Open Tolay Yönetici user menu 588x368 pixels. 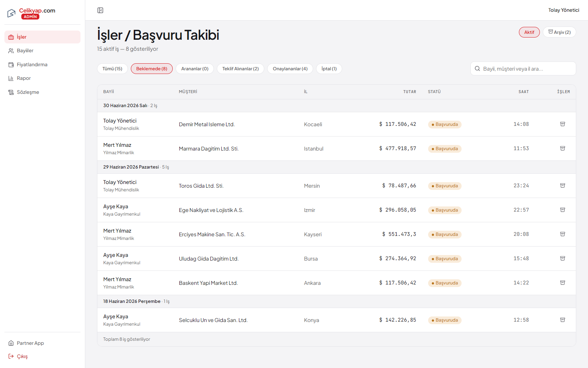pyautogui.click(x=564, y=10)
